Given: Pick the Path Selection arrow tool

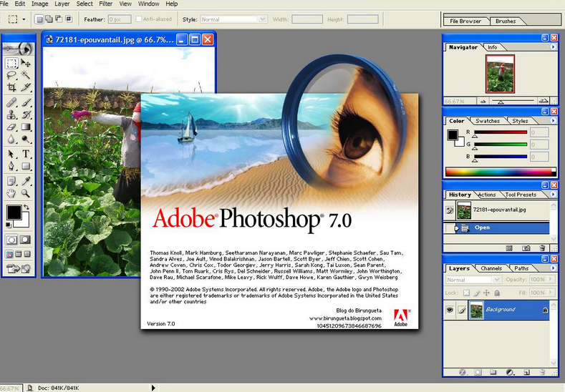Looking at the screenshot, I should click(11, 154).
